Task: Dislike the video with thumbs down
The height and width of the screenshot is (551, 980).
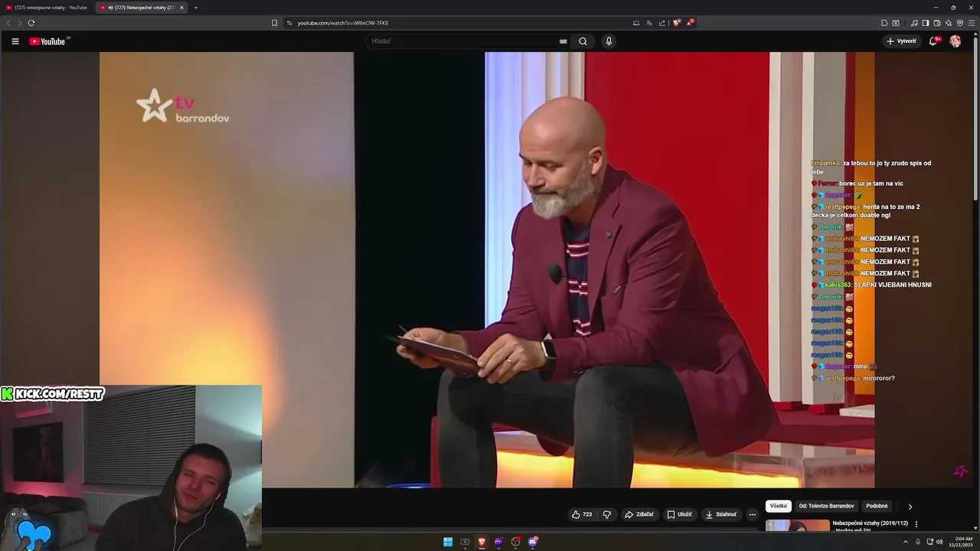Action: [606, 514]
